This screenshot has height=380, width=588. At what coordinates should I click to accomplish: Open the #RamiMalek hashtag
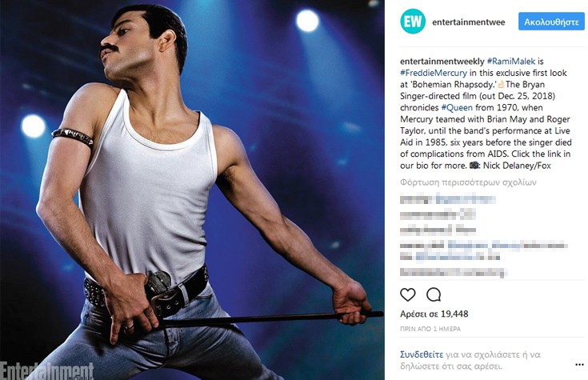point(510,61)
